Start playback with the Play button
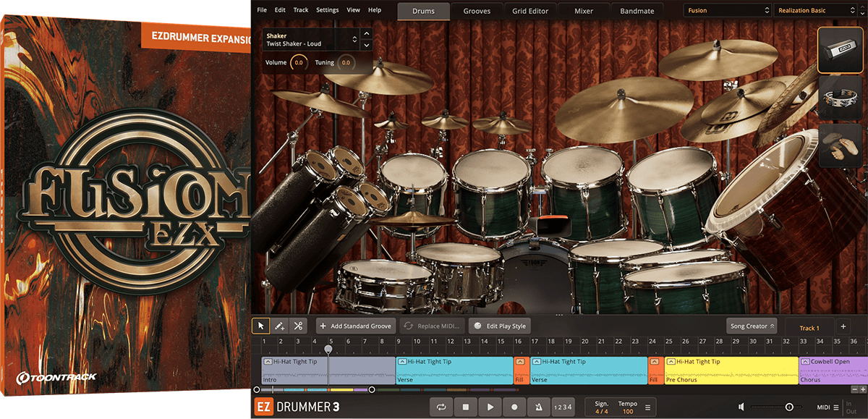 pyautogui.click(x=490, y=407)
